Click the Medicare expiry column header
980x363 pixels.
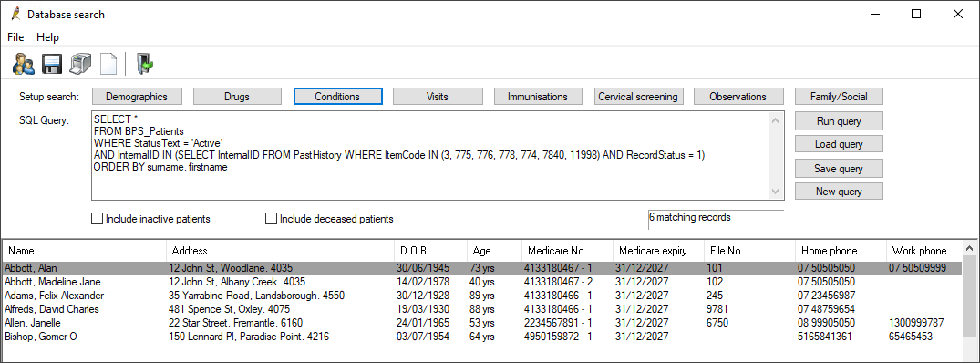(658, 251)
